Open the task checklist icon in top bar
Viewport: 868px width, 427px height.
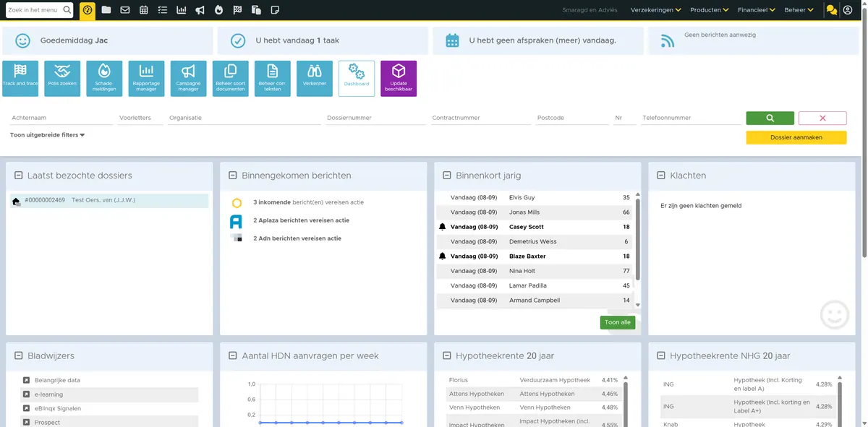[162, 10]
